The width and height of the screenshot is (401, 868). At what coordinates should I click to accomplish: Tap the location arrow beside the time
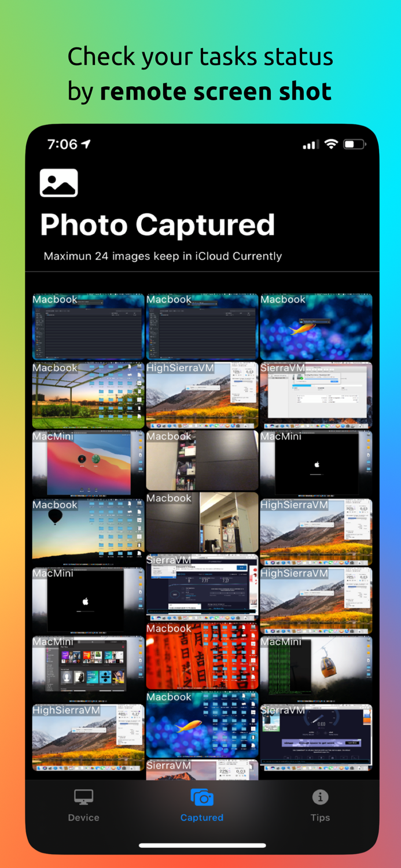pos(86,144)
